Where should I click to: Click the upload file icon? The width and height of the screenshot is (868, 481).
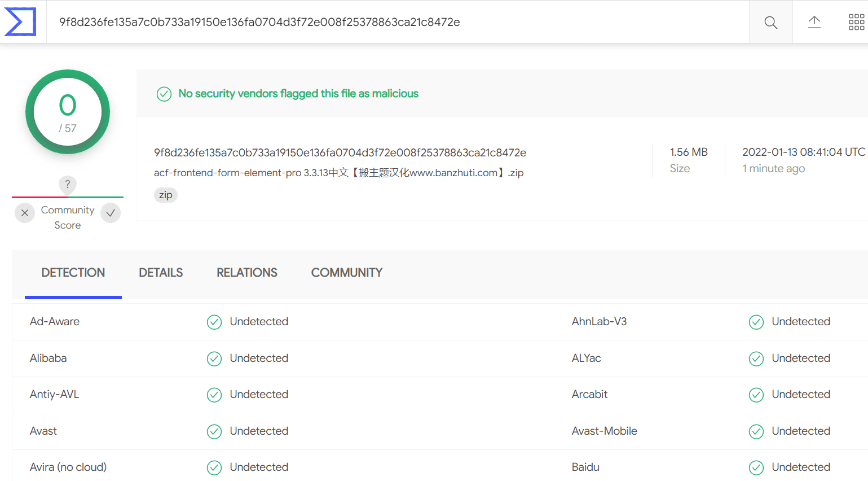[x=814, y=23]
